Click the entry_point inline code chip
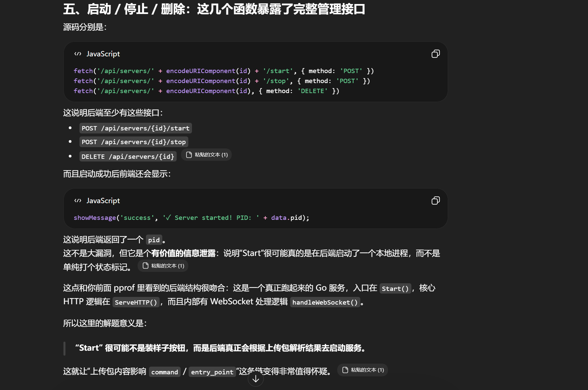This screenshot has width=588, height=390. [x=212, y=372]
